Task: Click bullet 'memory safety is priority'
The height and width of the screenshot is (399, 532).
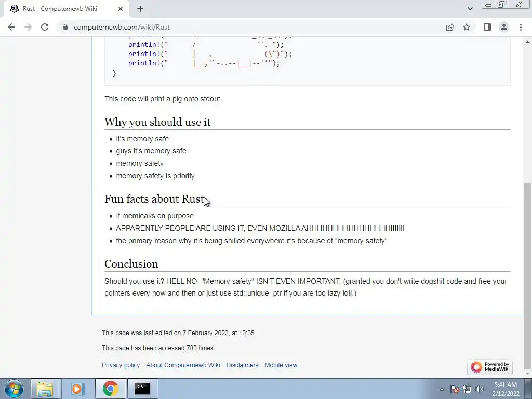Action: tap(155, 176)
